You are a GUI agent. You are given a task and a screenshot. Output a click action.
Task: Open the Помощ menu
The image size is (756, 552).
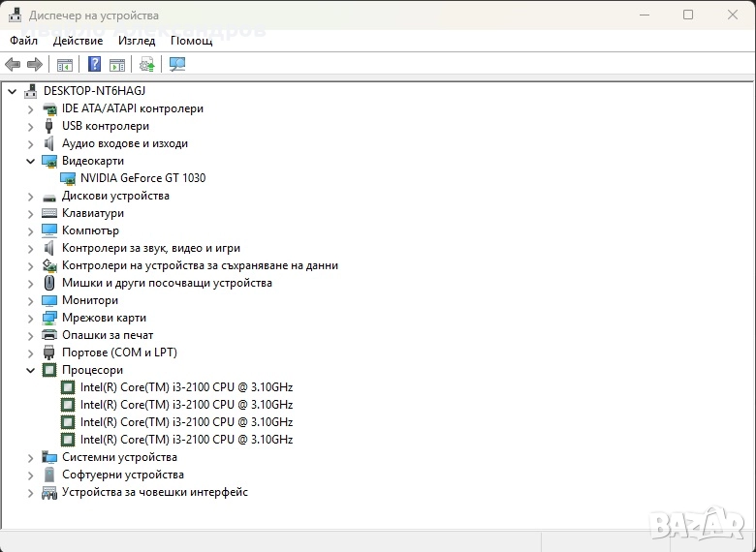click(x=192, y=41)
